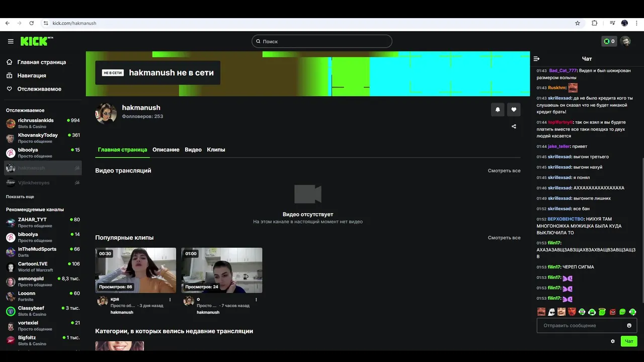This screenshot has height=362, width=644.
Task: Open the Chrome profile avatar
Action: click(x=624, y=23)
